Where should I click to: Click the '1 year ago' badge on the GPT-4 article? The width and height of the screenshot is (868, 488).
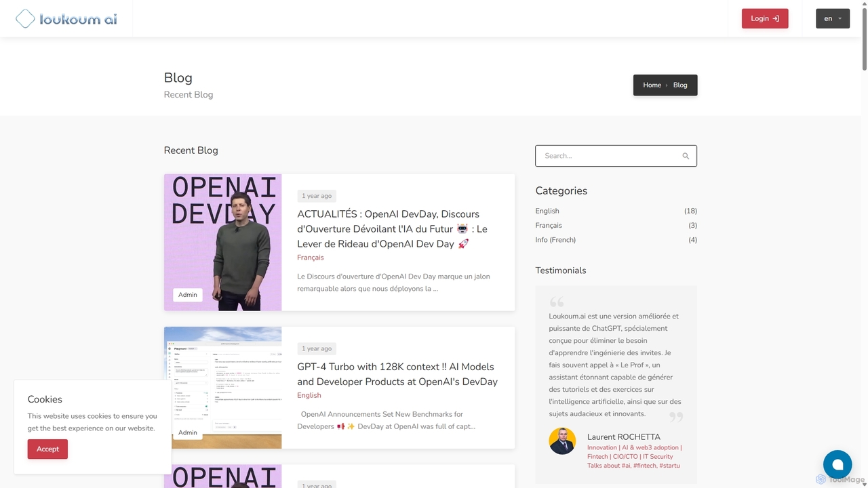[317, 348]
